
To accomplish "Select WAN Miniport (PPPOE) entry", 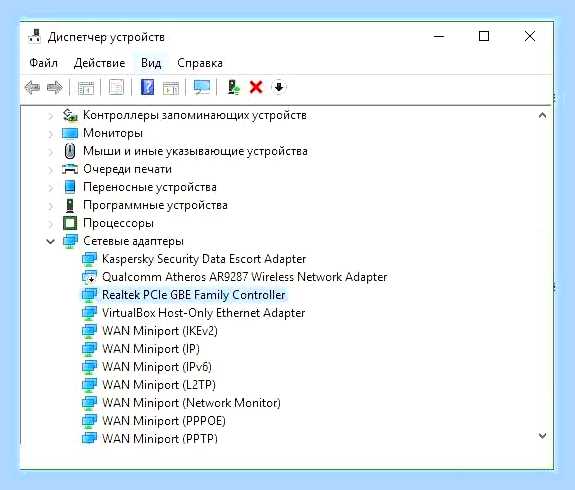I will pos(164,421).
